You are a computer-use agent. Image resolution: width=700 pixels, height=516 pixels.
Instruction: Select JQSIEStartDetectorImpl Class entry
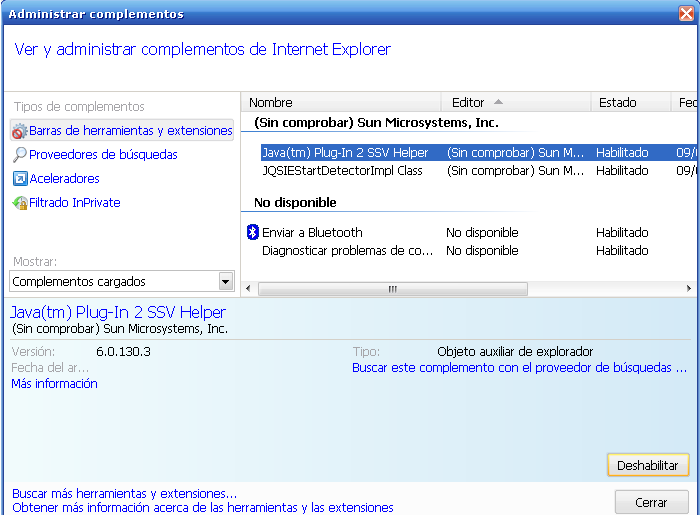(342, 171)
